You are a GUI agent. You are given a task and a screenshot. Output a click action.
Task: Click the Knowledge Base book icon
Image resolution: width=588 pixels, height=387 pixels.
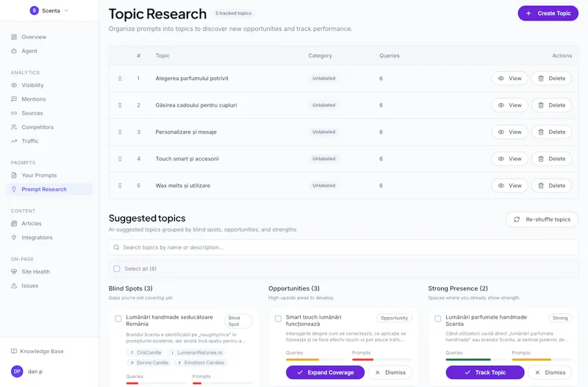[x=14, y=352]
